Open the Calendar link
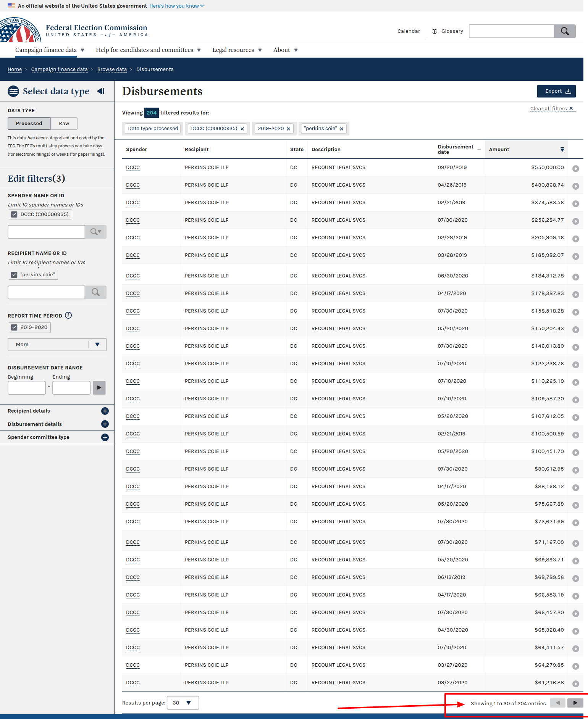 pos(409,31)
